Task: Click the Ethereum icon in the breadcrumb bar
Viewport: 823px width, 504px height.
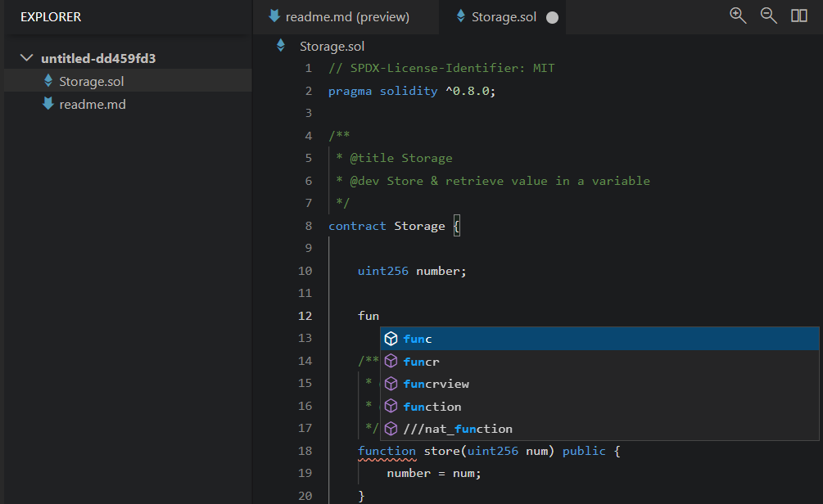Action: coord(281,46)
